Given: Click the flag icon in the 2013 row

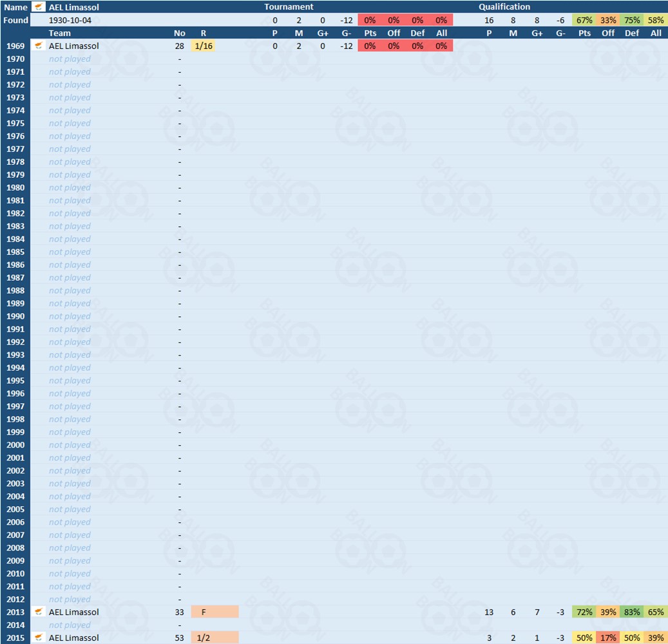Looking at the screenshot, I should (x=39, y=612).
